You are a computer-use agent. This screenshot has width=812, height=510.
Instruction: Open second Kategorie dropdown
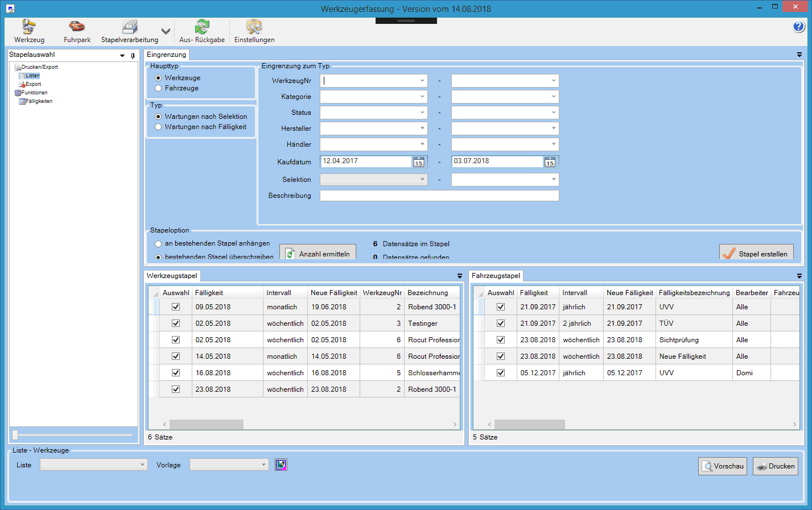click(554, 97)
